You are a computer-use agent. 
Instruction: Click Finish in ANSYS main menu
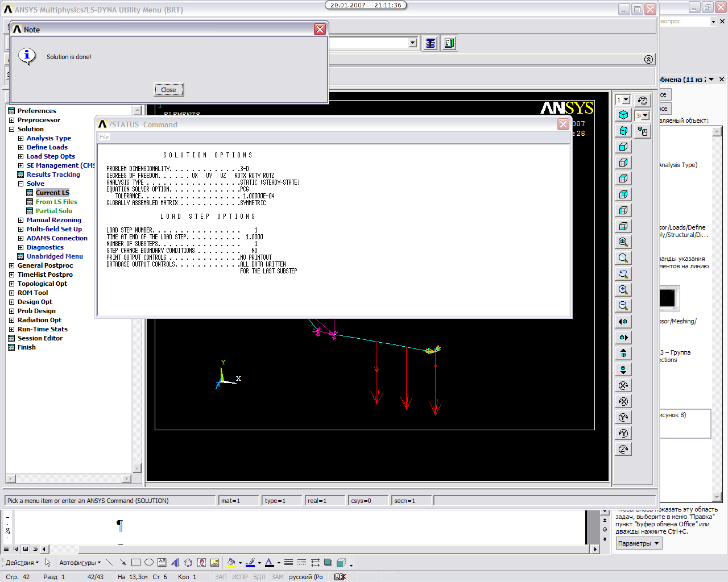click(x=26, y=347)
